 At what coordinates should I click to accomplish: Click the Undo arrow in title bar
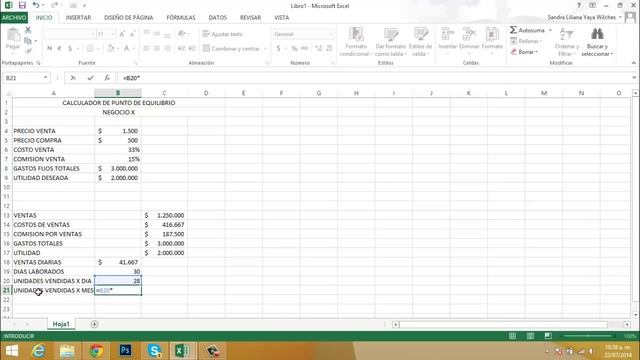[x=36, y=5]
